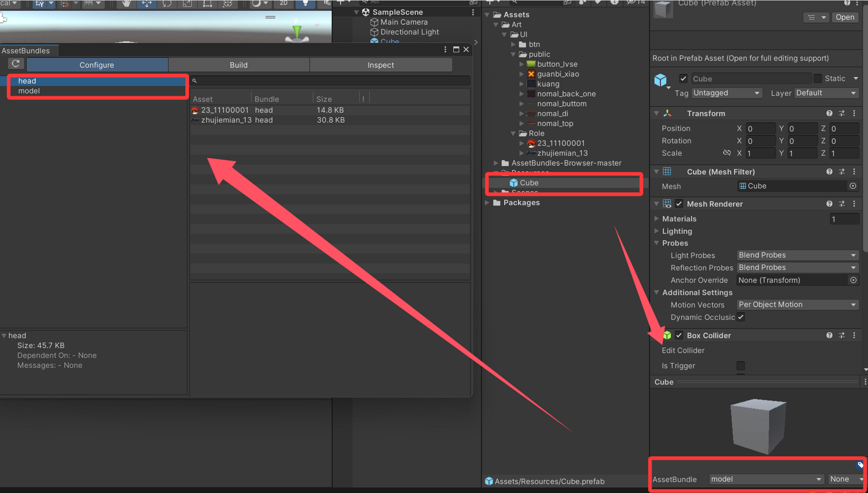Toggle the Static checkbox for Cube
Image resolution: width=868 pixels, height=493 pixels.
[818, 78]
